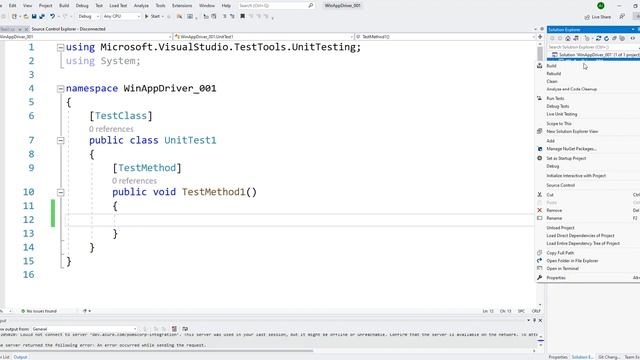Collapse the using directives region at line 1
This screenshot has width=640, height=360.
tap(60, 47)
